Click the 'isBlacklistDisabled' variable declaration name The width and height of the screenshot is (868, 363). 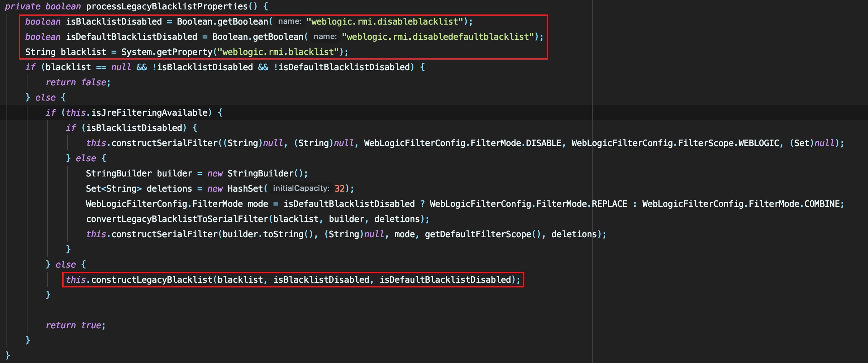pyautogui.click(x=114, y=22)
